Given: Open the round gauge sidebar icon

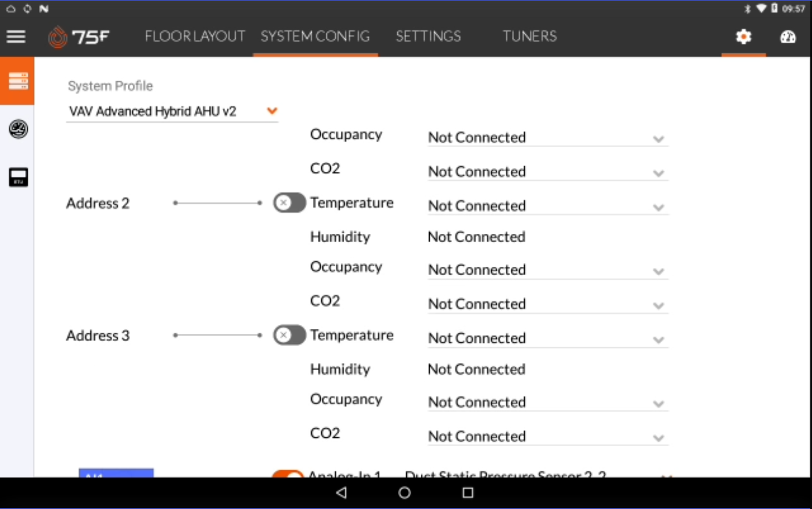Looking at the screenshot, I should (18, 129).
